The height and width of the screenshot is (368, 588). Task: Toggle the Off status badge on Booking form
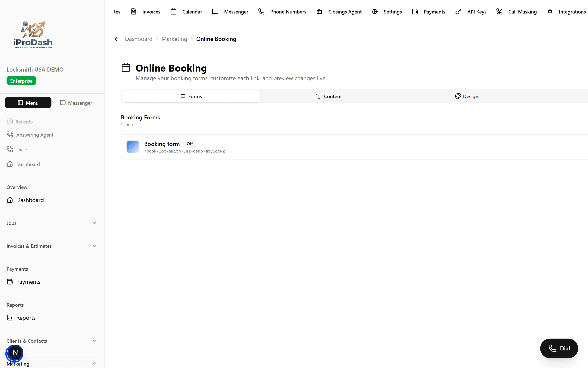point(189,144)
